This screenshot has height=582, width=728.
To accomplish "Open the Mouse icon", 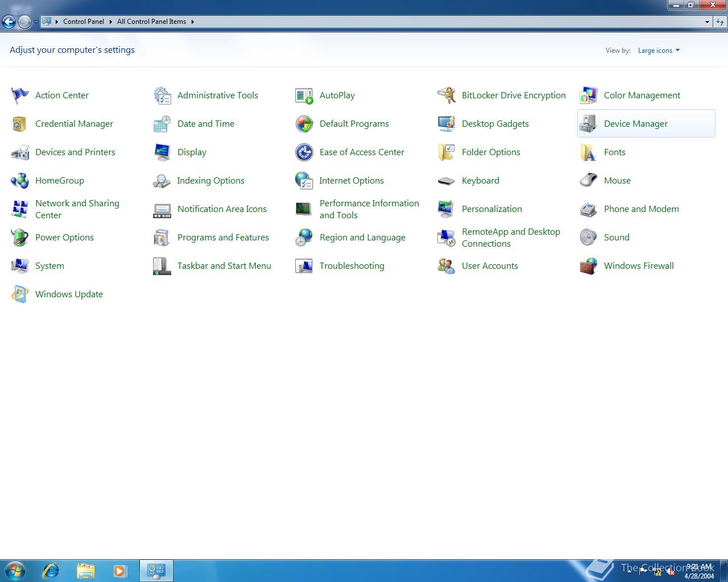I will [x=589, y=181].
